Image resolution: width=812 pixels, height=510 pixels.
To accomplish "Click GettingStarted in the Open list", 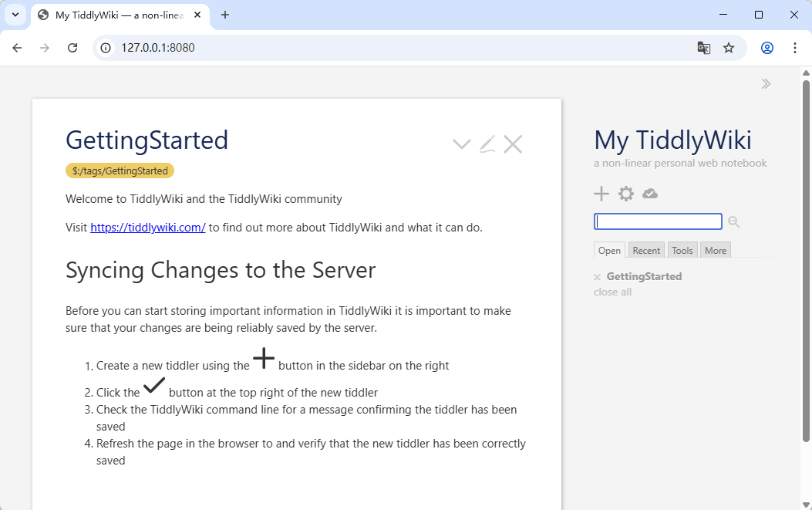I will pos(644,276).
